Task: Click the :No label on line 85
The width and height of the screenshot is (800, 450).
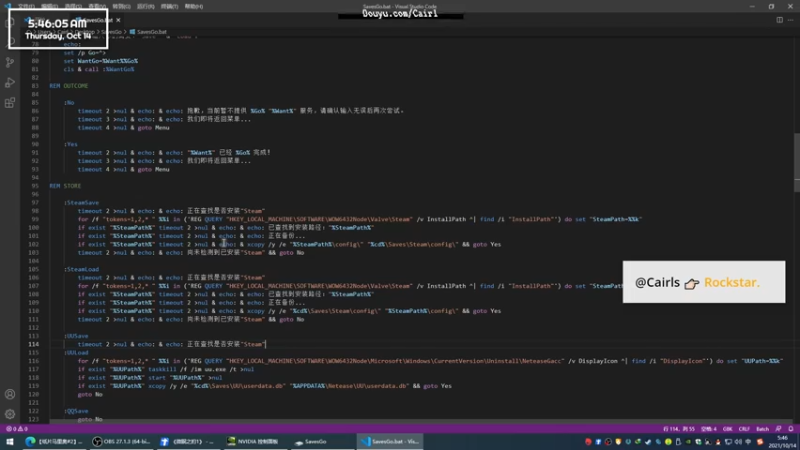Action: [69, 103]
